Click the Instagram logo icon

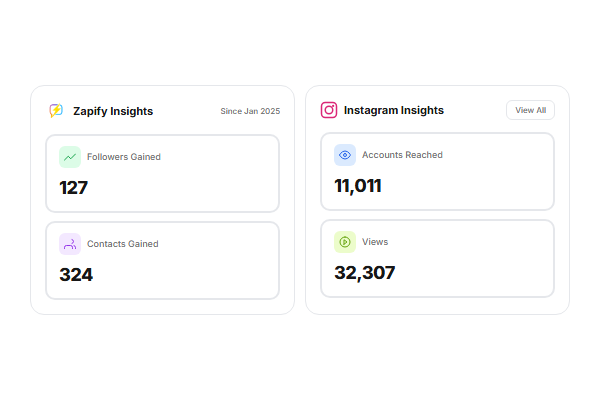pyautogui.click(x=329, y=110)
